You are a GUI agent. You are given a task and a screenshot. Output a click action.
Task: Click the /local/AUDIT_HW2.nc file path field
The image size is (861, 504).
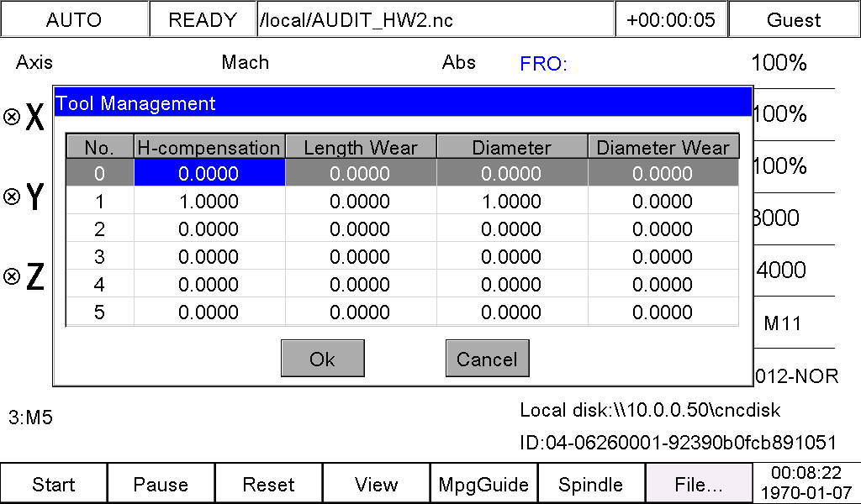pos(436,20)
